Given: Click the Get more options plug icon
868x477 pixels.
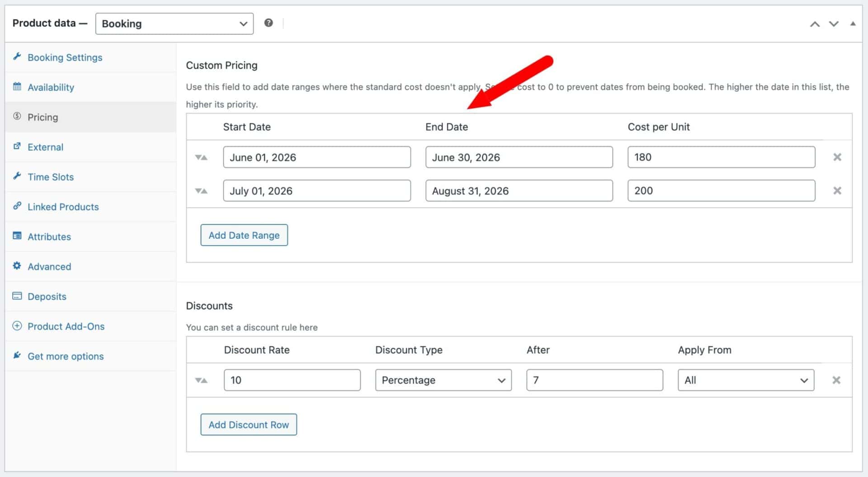Looking at the screenshot, I should pyautogui.click(x=17, y=355).
